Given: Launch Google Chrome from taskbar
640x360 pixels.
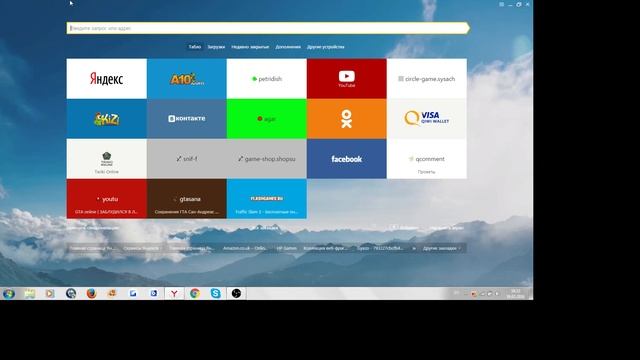Looking at the screenshot, I should click(195, 293).
